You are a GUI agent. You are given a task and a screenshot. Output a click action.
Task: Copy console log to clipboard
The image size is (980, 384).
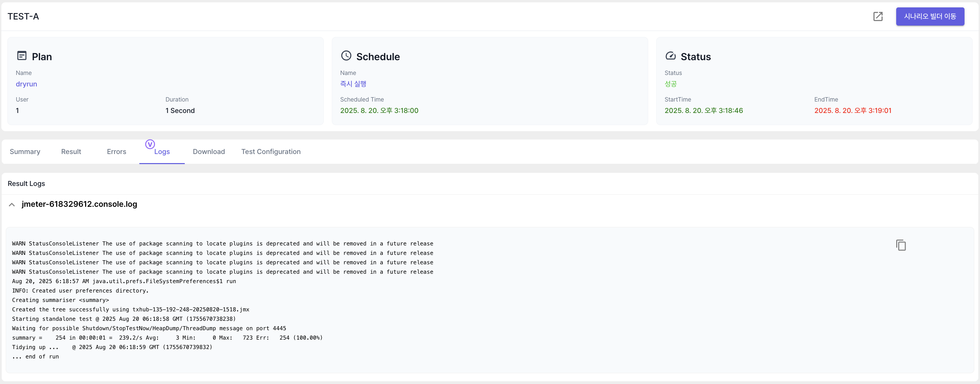coord(901,245)
